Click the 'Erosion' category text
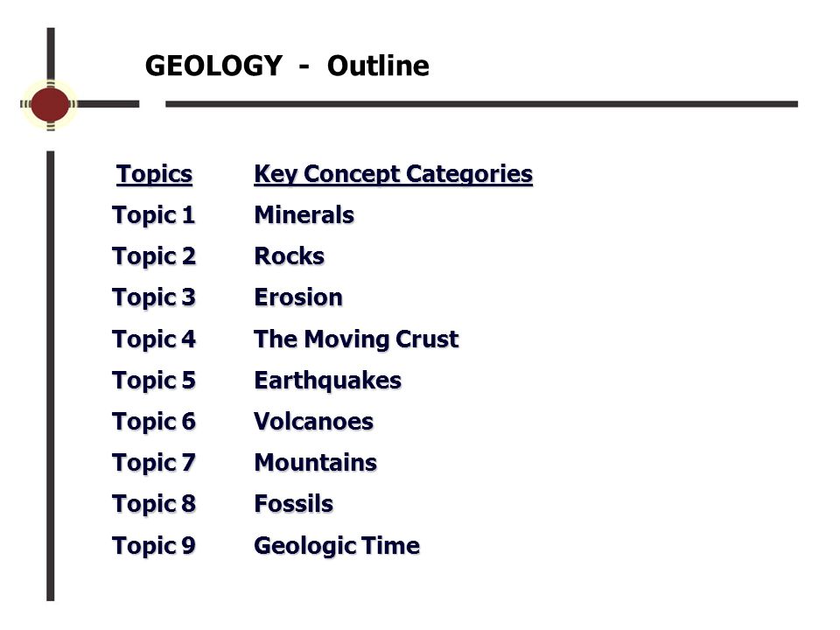Image resolution: width=840 pixels, height=630 pixels. (x=298, y=297)
